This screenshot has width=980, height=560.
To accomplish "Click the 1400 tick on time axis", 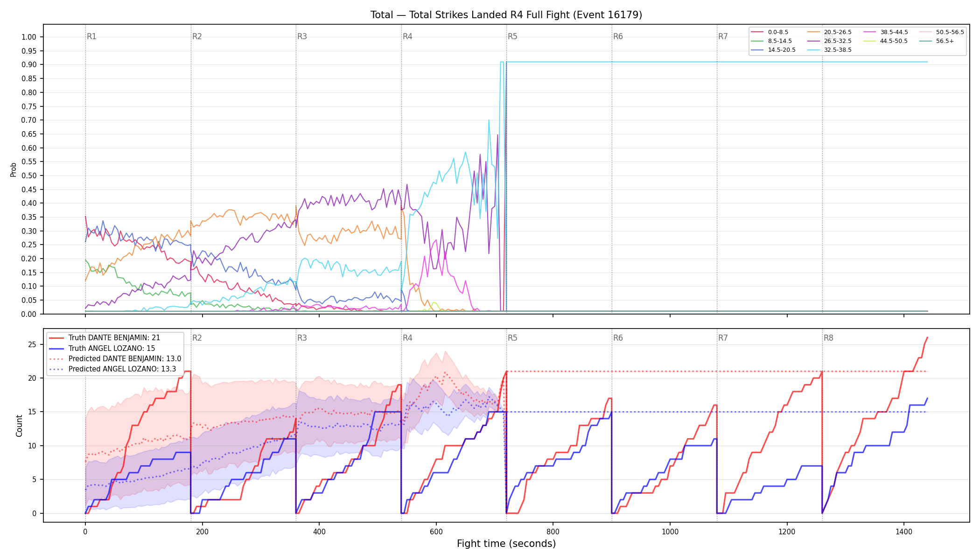I will (904, 532).
